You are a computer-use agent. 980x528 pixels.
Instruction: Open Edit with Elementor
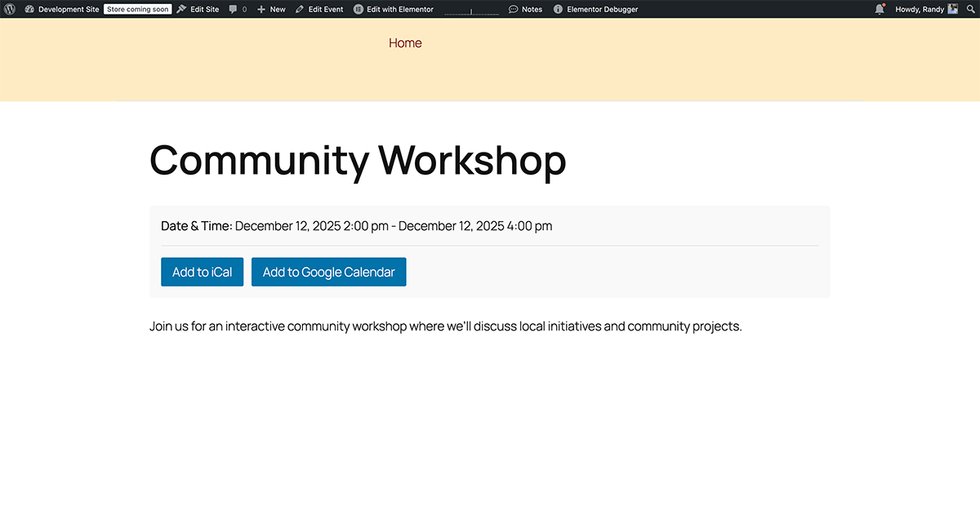pyautogui.click(x=394, y=9)
